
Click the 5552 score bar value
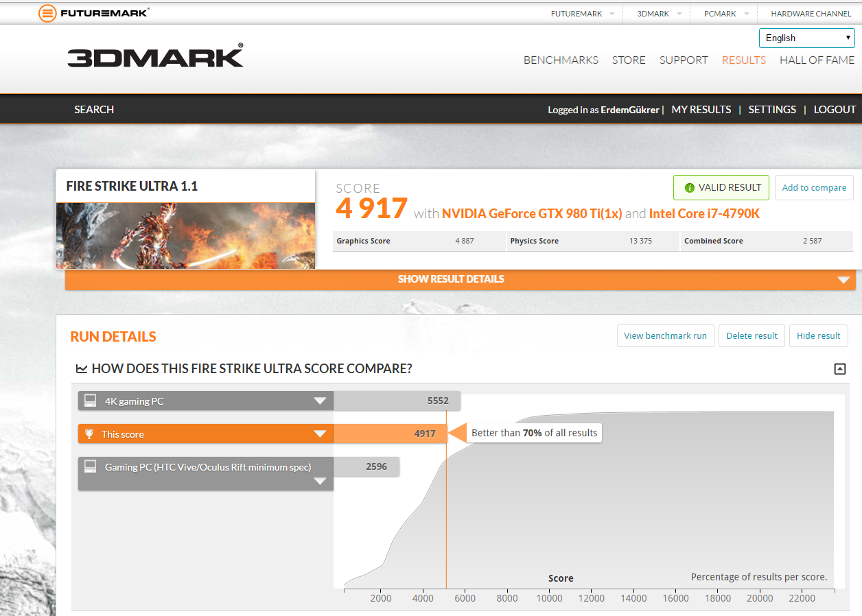[x=438, y=401]
